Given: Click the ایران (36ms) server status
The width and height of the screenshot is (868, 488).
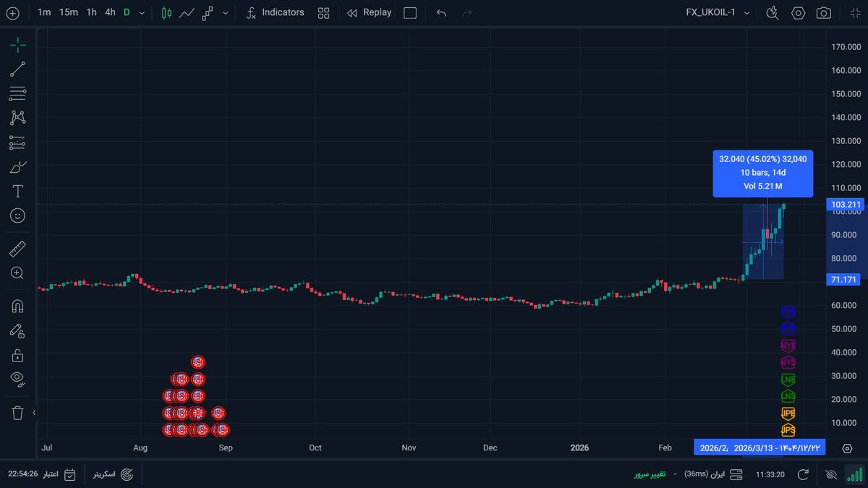Looking at the screenshot, I should [704, 474].
